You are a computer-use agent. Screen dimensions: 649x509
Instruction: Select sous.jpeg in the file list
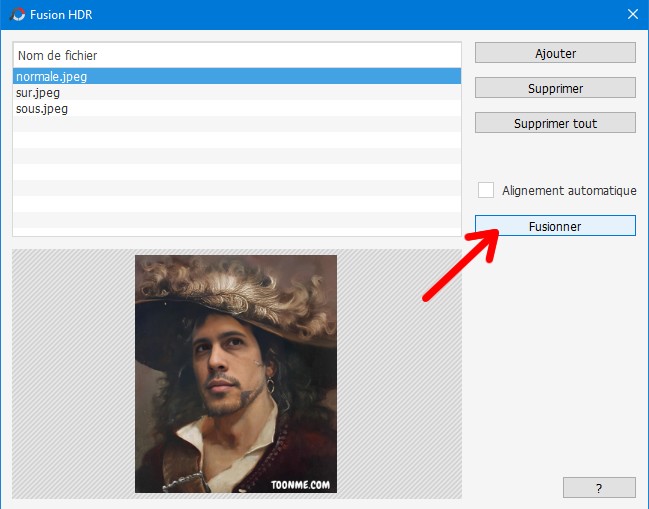click(237, 108)
